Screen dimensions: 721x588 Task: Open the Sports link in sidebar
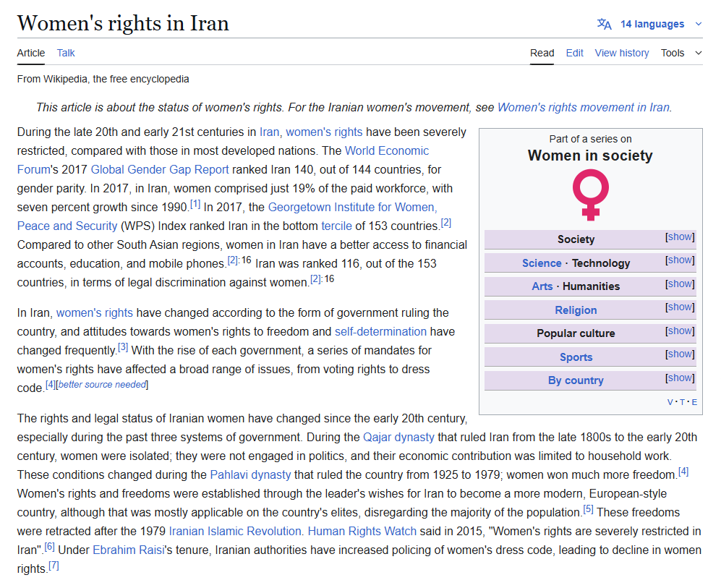pyautogui.click(x=576, y=357)
